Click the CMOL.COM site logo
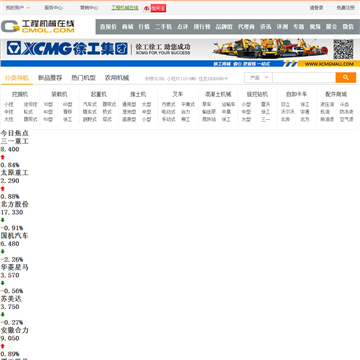The image size is (360, 360). pyautogui.click(x=38, y=27)
